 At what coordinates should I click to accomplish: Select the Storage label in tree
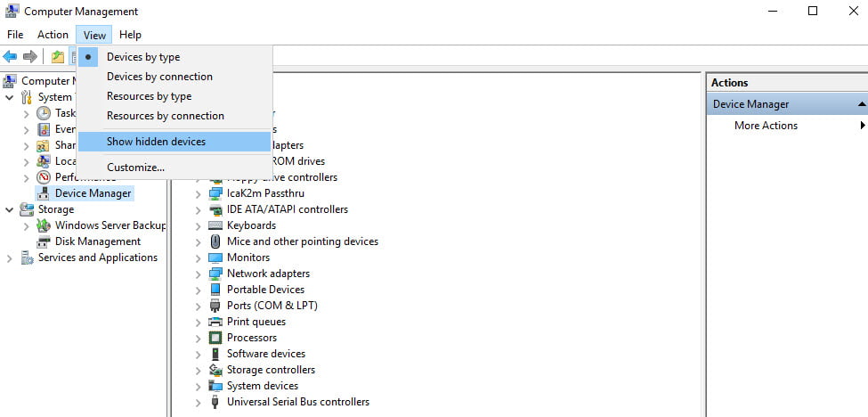coord(56,209)
